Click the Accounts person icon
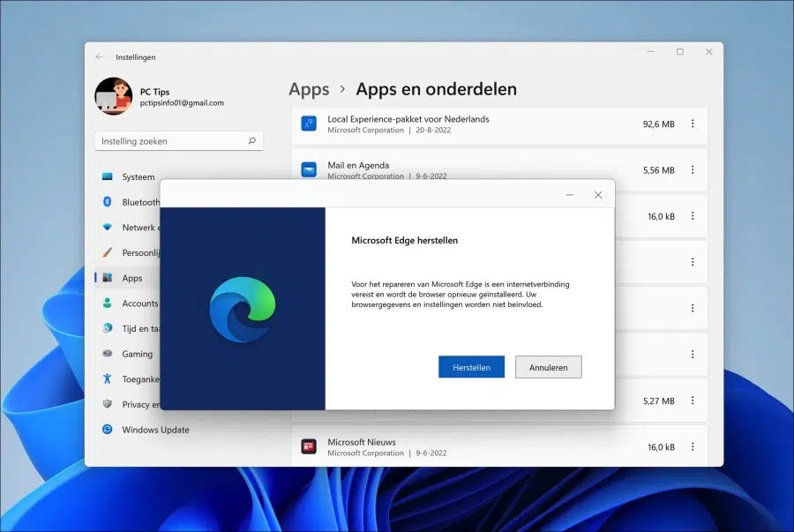The width and height of the screenshot is (794, 532). click(108, 303)
